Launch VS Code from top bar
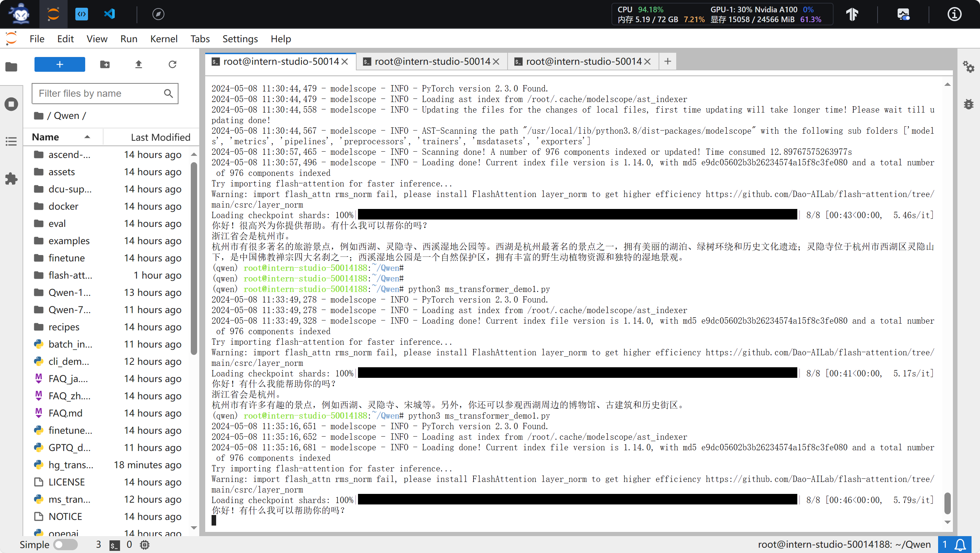The height and width of the screenshot is (553, 980). pos(109,14)
